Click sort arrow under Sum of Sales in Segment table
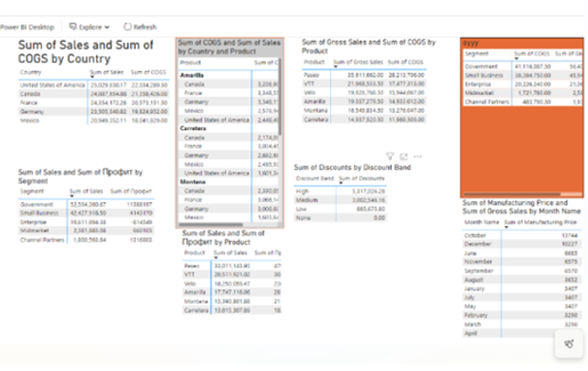The height and width of the screenshot is (371, 588). click(x=72, y=196)
